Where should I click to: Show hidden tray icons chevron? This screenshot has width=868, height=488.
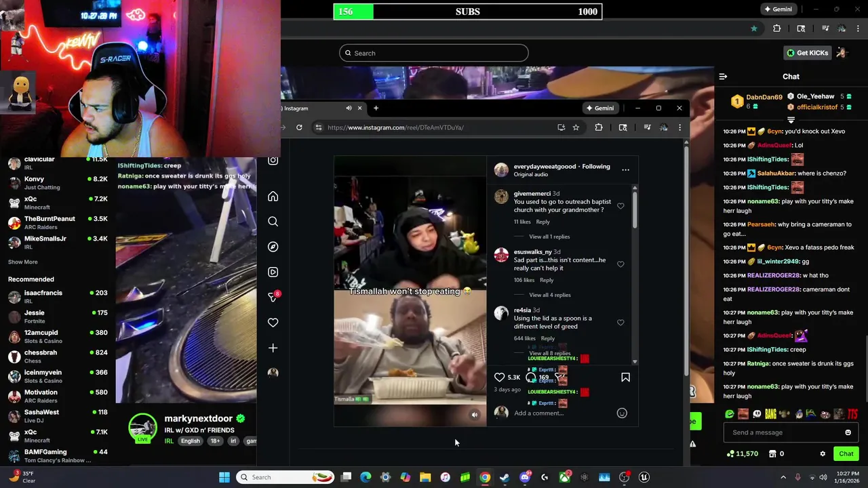pyautogui.click(x=783, y=477)
